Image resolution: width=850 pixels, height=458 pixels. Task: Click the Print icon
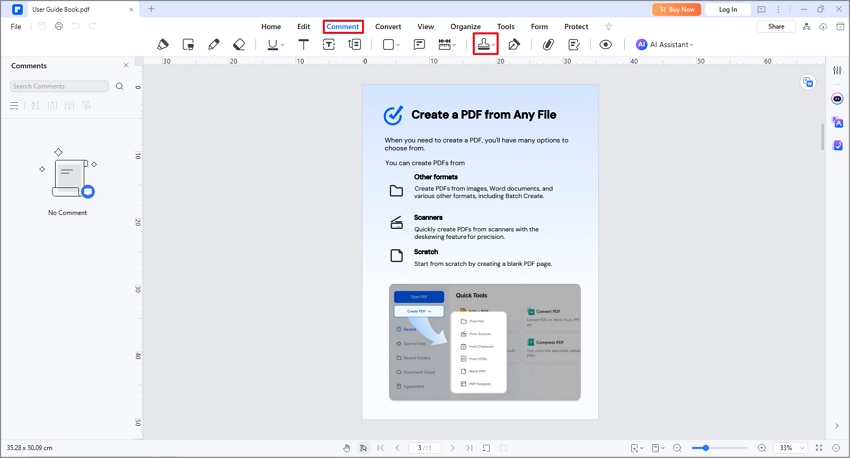point(59,26)
